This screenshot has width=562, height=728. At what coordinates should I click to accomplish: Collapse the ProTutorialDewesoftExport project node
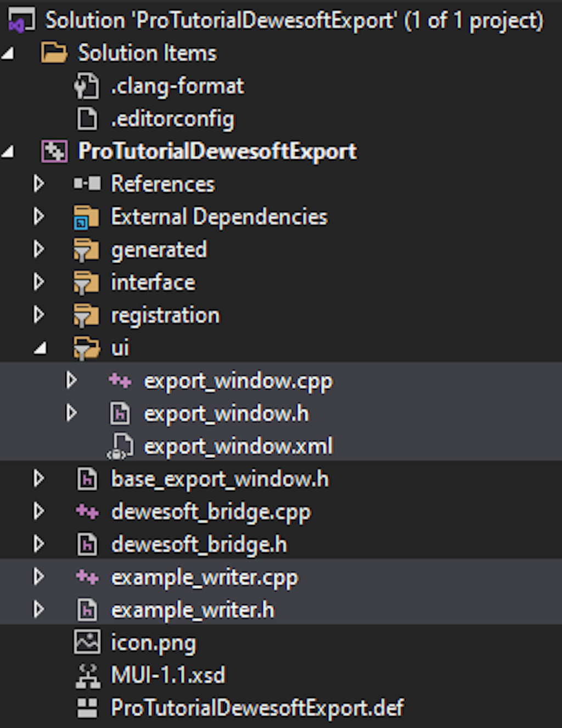(x=8, y=152)
